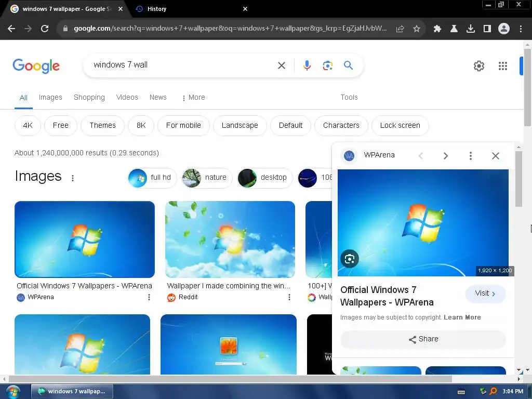Image resolution: width=532 pixels, height=399 pixels.
Task: Click the WPArena source icon in preview
Action: click(349, 156)
